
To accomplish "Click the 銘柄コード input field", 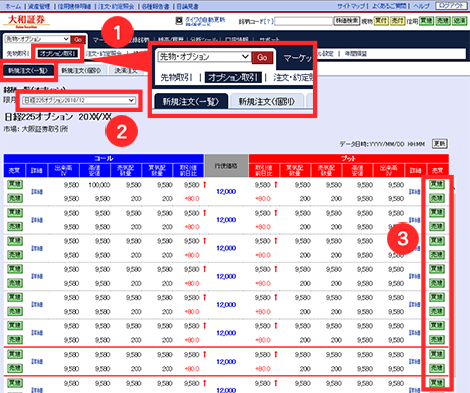I will pyautogui.click(x=304, y=21).
